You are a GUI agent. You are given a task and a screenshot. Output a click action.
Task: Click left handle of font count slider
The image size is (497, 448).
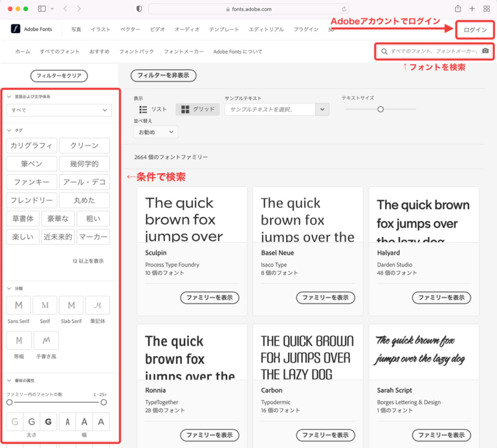coord(10,402)
